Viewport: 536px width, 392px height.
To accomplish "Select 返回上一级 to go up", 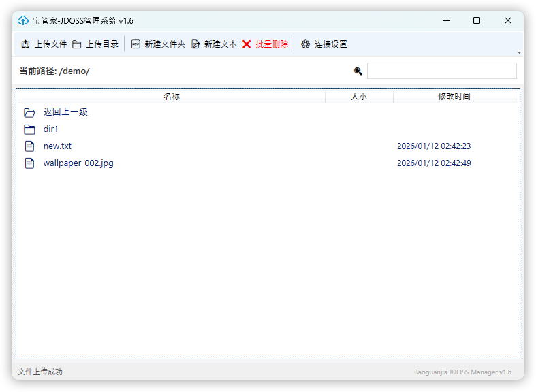I will [x=65, y=112].
